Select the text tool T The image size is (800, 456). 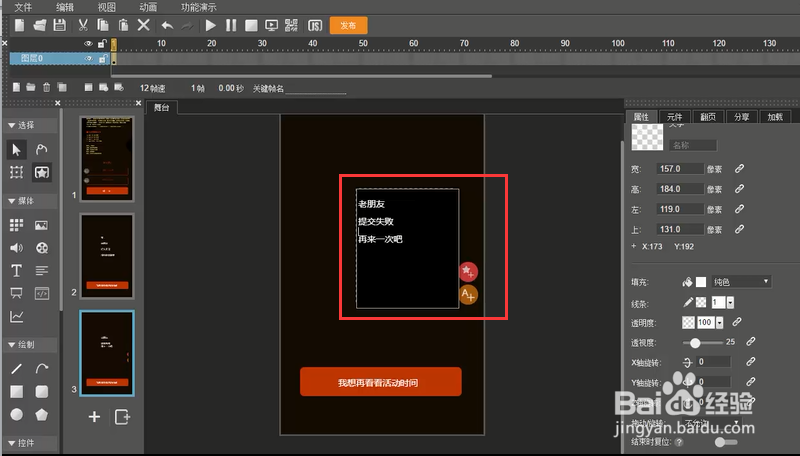tap(16, 270)
